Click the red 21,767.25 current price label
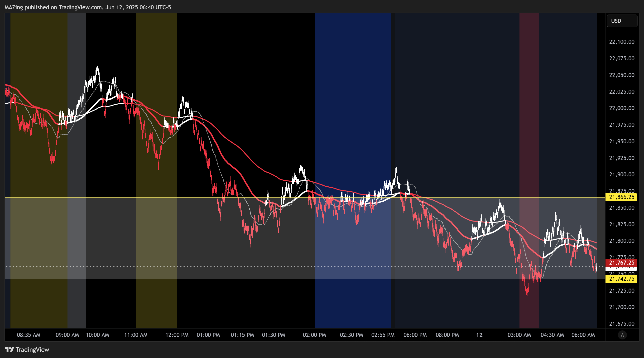Viewport: 644px width, 358px height. [621, 262]
